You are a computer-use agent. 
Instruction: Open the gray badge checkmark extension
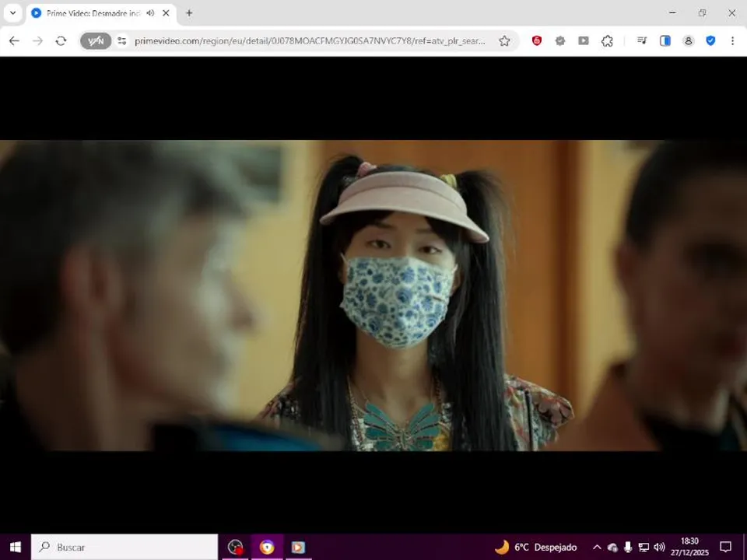pos(560,41)
